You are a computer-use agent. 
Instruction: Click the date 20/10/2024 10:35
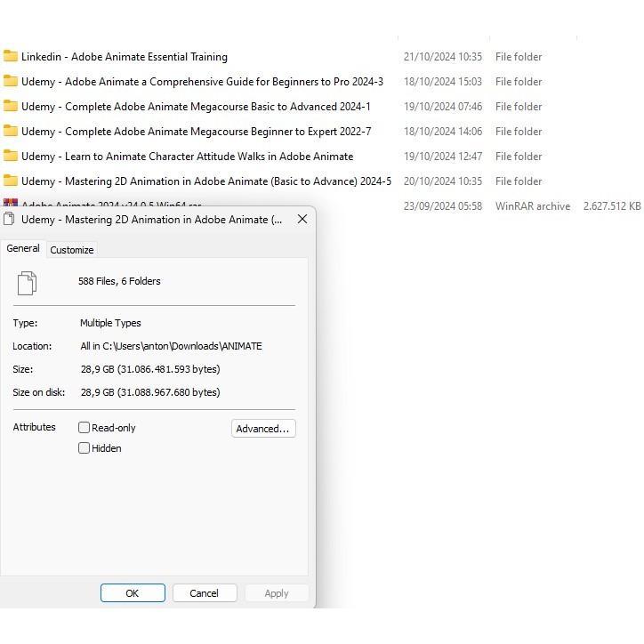443,181
